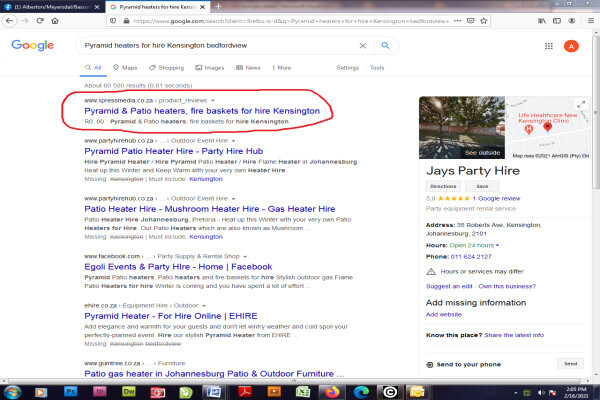
Task: Open the page actions three-dot menu
Action: (x=457, y=21)
